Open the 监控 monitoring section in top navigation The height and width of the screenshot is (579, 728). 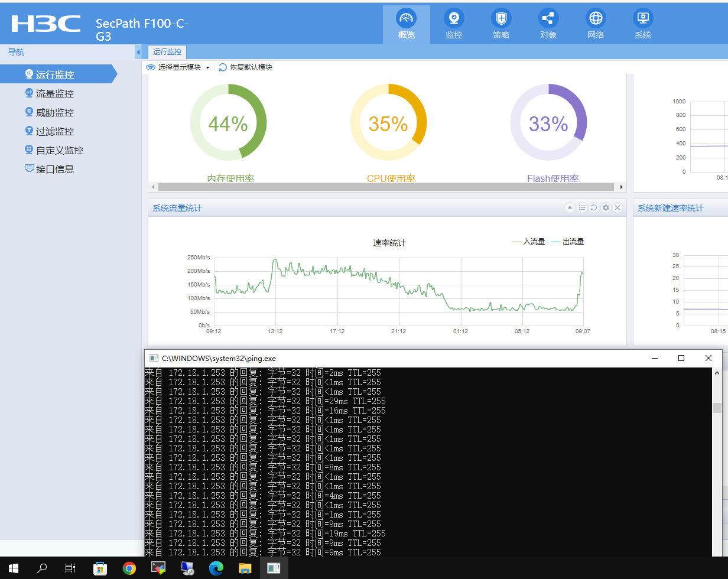click(453, 24)
